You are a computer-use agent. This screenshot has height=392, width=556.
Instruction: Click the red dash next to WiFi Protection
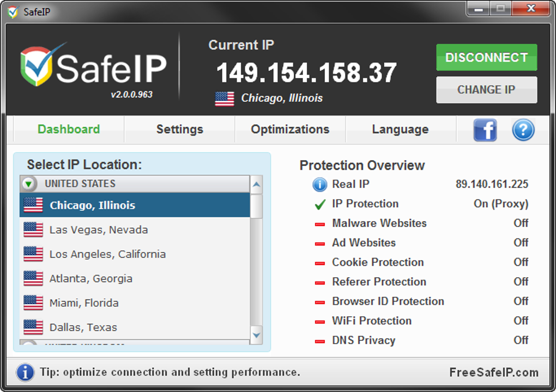click(x=320, y=322)
